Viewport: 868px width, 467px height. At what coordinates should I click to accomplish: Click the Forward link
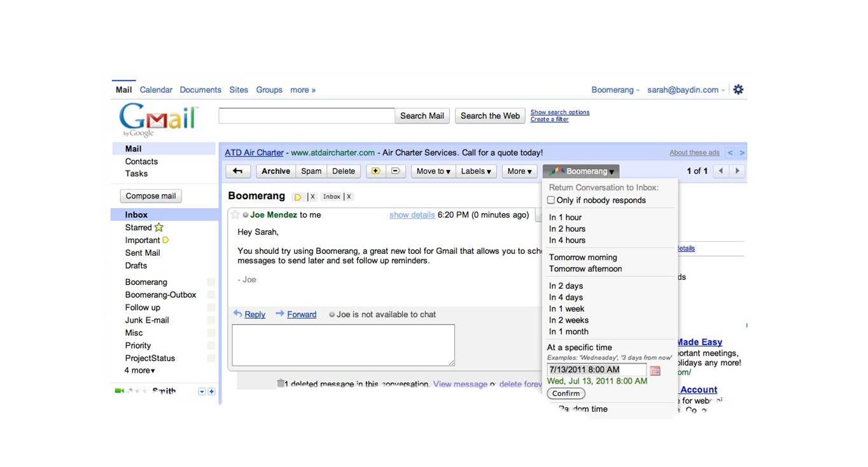(302, 314)
